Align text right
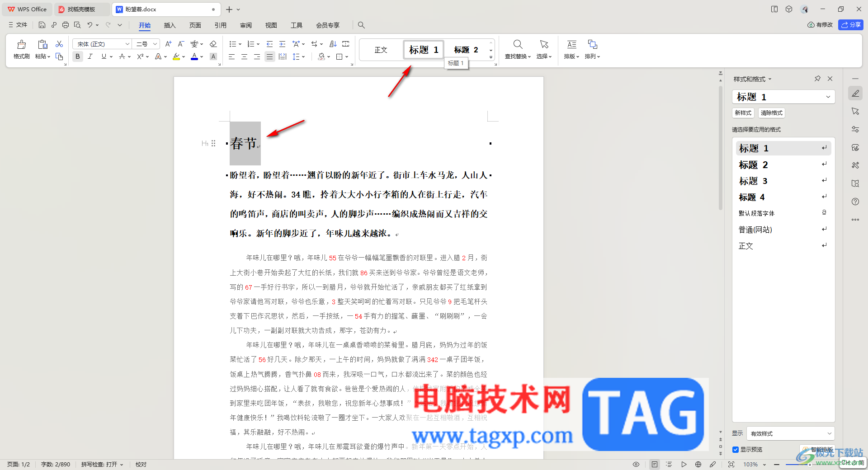Screen dimensions: 868x470 click(257, 56)
